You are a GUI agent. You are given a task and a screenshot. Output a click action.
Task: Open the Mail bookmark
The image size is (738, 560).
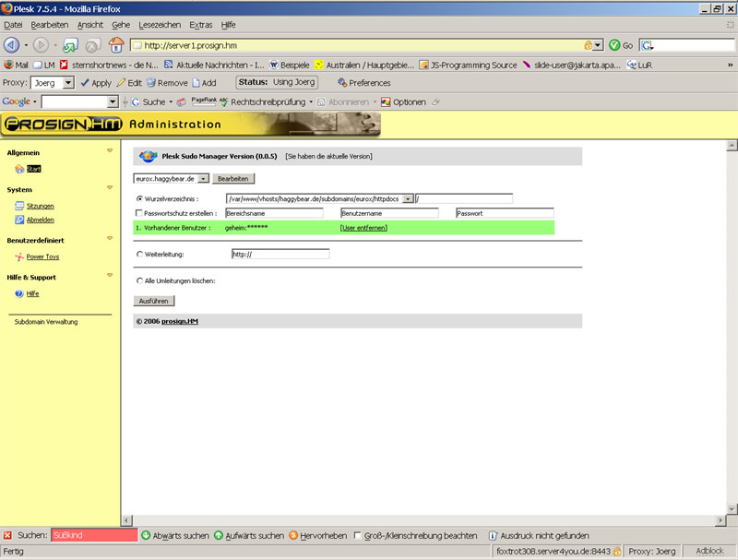pyautogui.click(x=16, y=65)
